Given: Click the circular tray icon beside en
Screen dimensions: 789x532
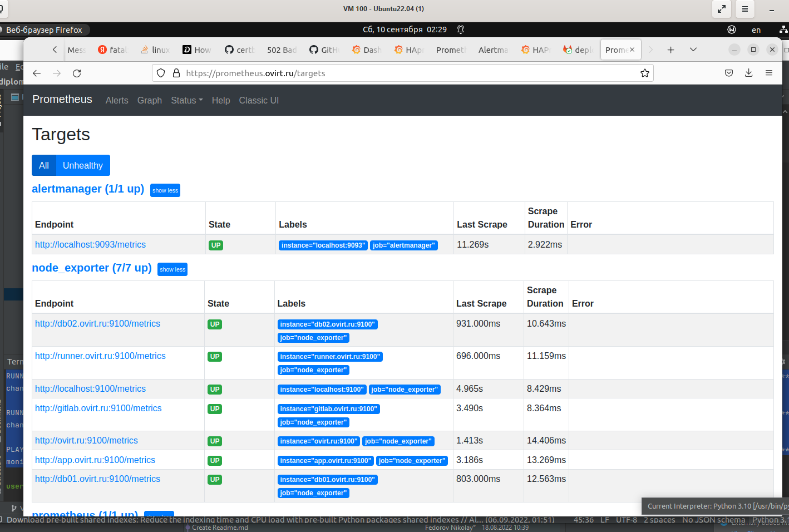Looking at the screenshot, I should tap(732, 29).
